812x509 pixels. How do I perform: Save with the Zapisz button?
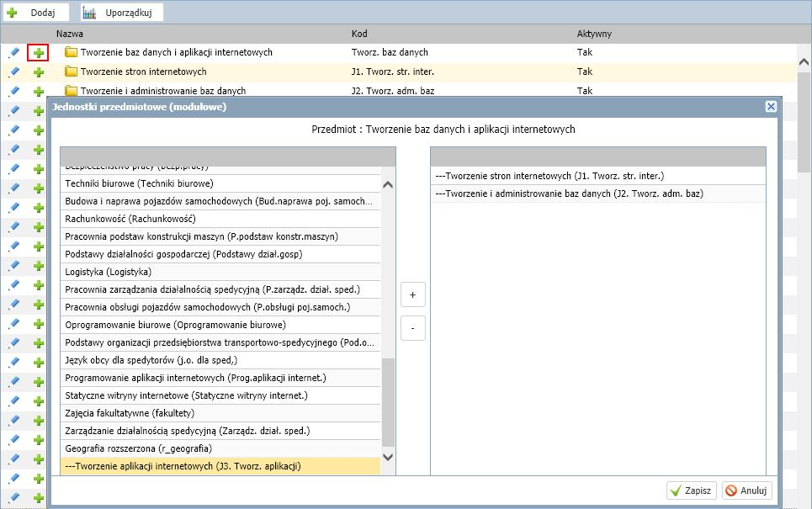[x=692, y=490]
